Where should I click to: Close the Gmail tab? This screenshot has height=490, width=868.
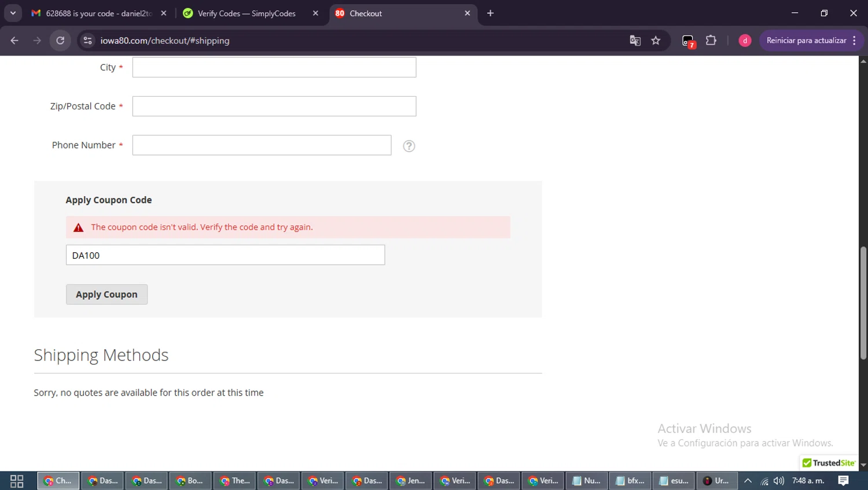(x=164, y=13)
